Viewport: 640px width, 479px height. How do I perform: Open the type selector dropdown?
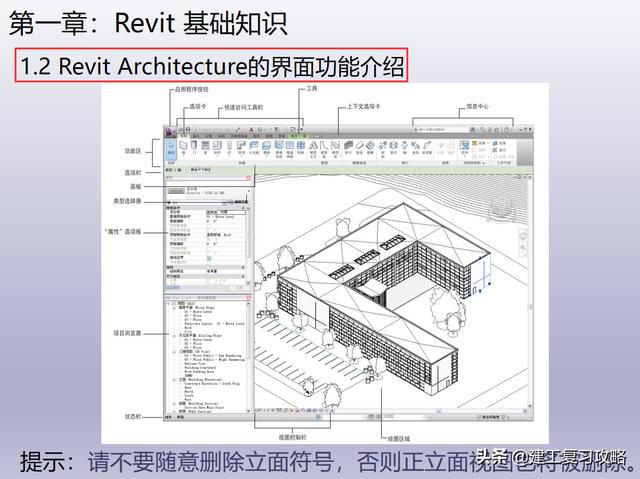[x=249, y=191]
